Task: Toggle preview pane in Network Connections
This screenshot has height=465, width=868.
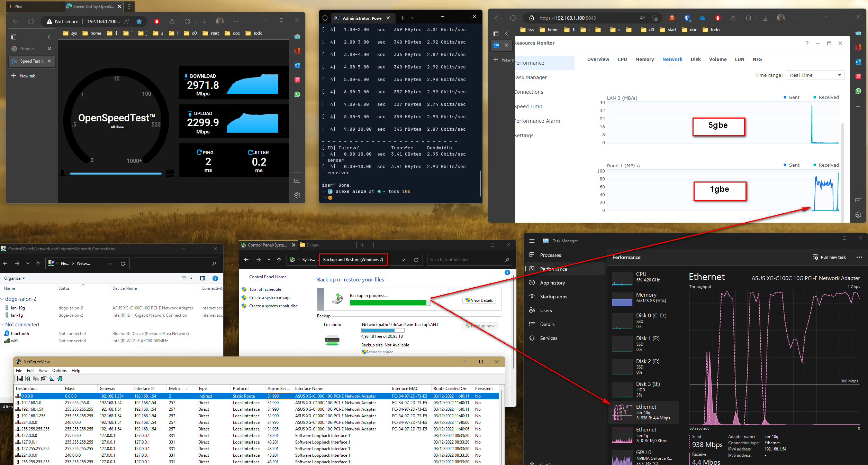Action: 203,278
